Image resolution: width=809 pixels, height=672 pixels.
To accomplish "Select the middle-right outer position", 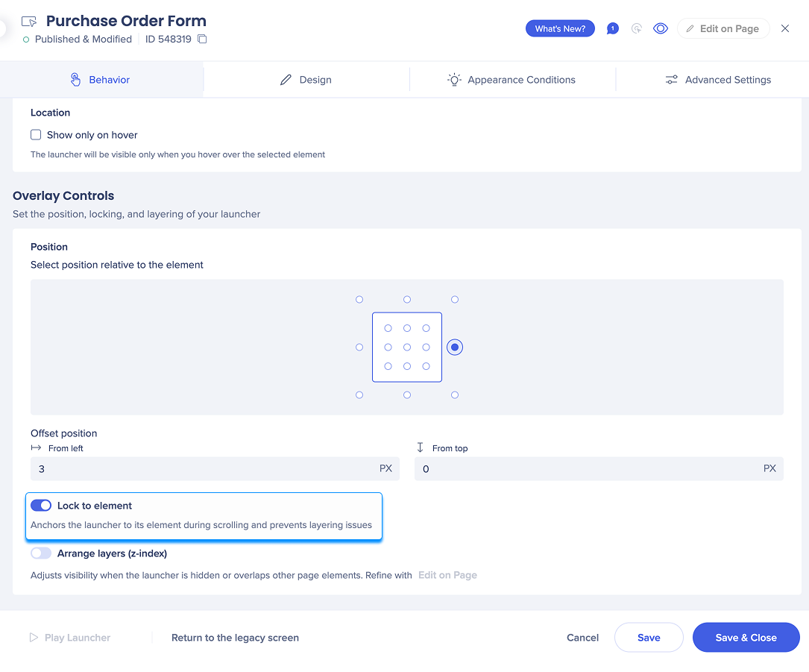I will click(455, 348).
